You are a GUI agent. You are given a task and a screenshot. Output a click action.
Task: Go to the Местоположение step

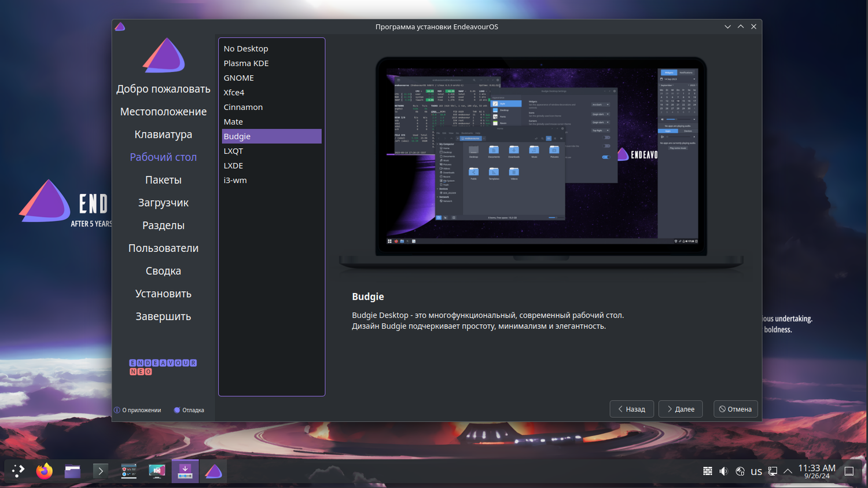point(163,112)
